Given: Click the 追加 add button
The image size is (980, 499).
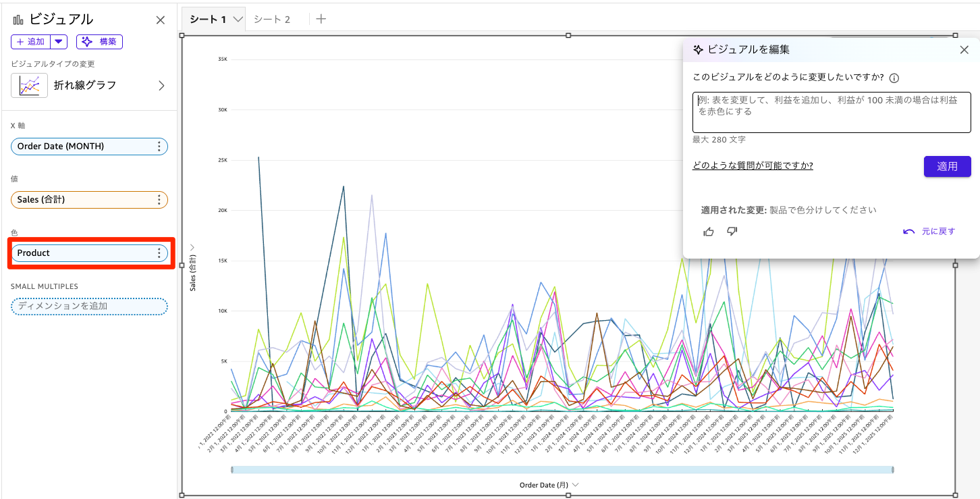Looking at the screenshot, I should click(30, 42).
